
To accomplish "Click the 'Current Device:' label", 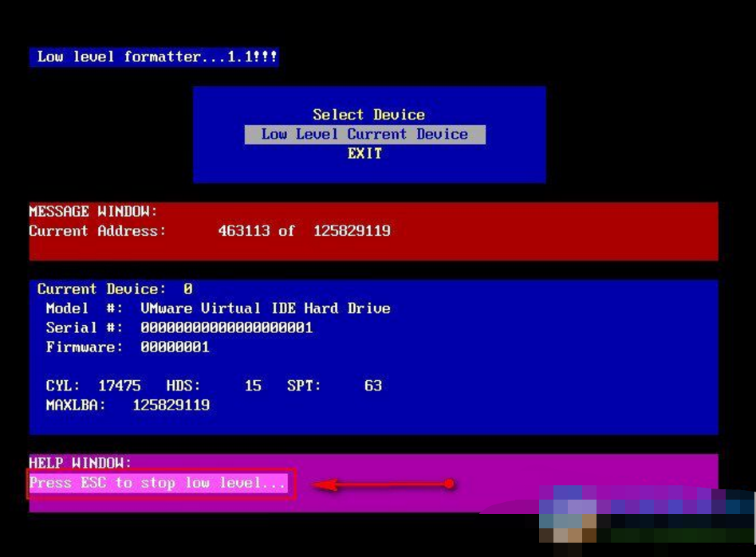I will (101, 289).
